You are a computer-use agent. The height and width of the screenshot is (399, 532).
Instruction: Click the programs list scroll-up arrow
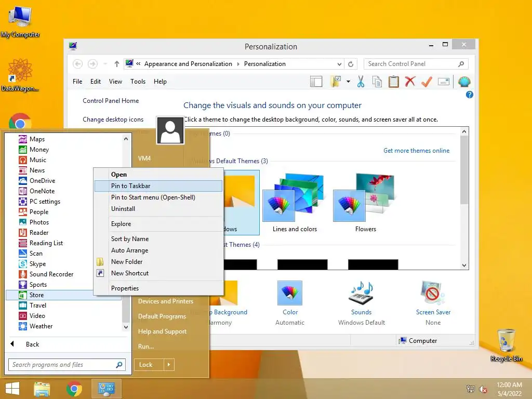tap(126, 139)
